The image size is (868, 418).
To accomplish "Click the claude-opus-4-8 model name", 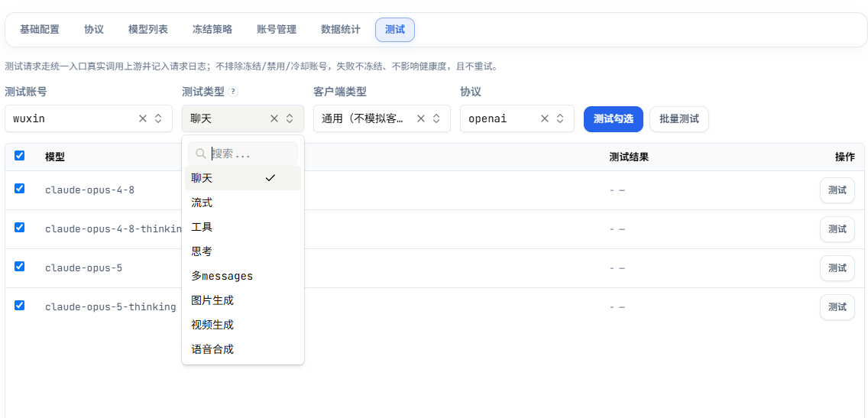I will pyautogui.click(x=89, y=190).
